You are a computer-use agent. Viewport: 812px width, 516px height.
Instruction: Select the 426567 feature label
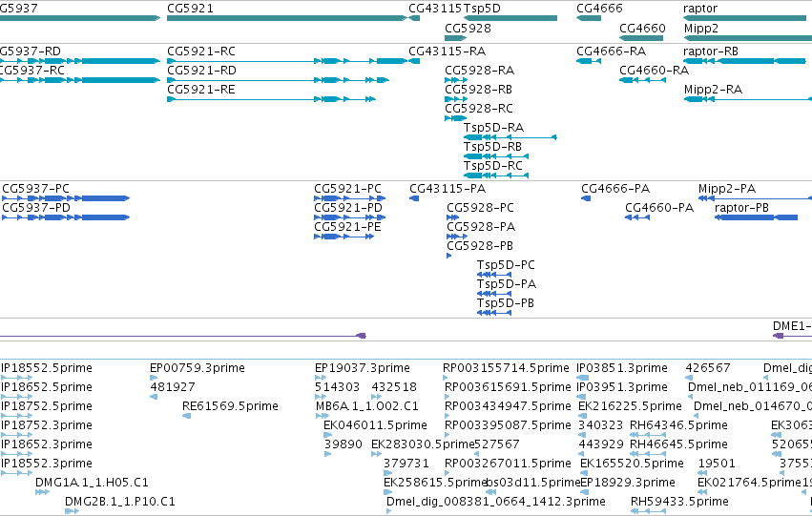coord(708,368)
